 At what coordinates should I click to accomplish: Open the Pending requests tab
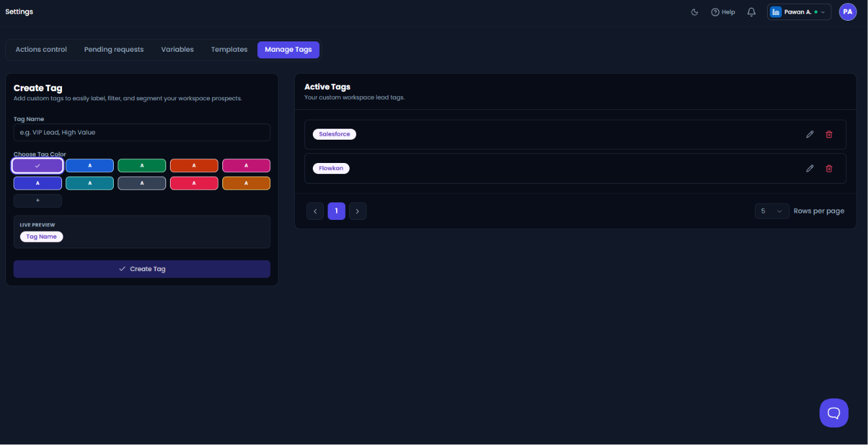tap(114, 50)
